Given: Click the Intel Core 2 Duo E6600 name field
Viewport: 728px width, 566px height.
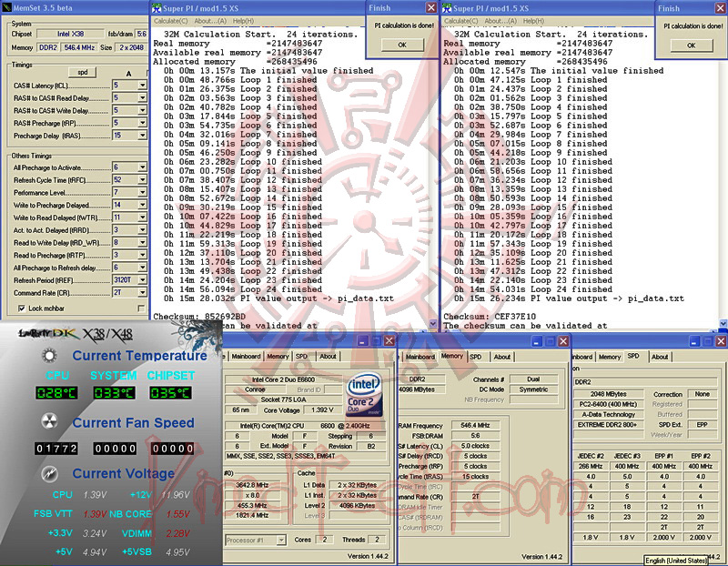Looking at the screenshot, I should [x=283, y=379].
